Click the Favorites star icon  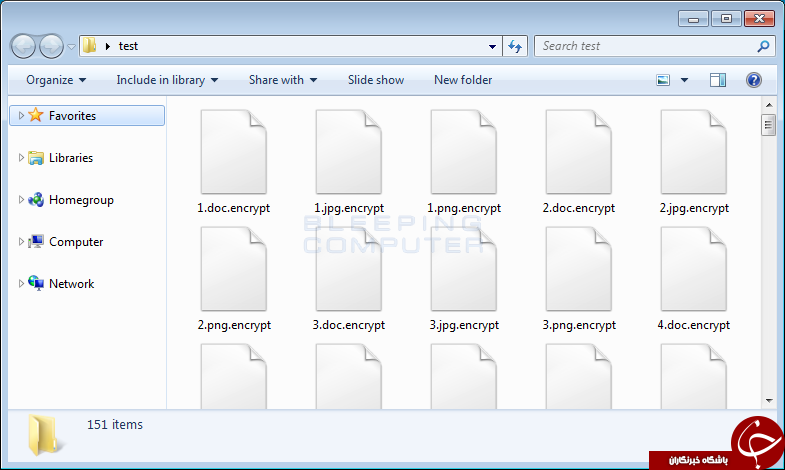(x=36, y=115)
